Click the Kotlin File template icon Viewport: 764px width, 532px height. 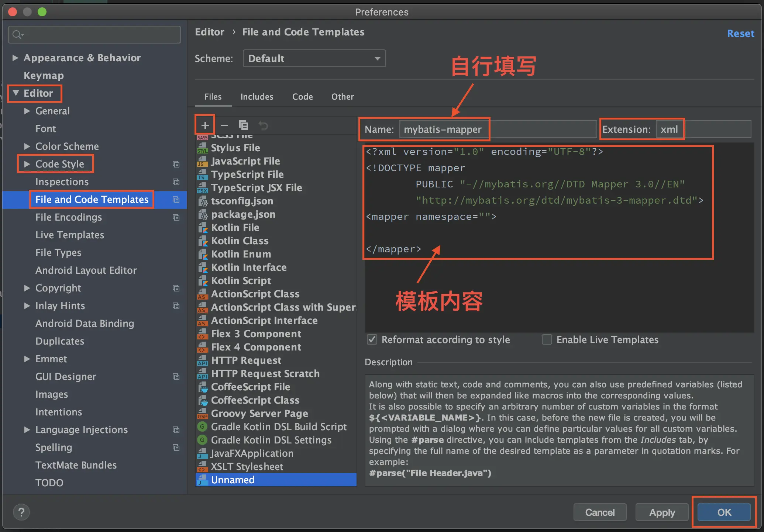point(203,228)
